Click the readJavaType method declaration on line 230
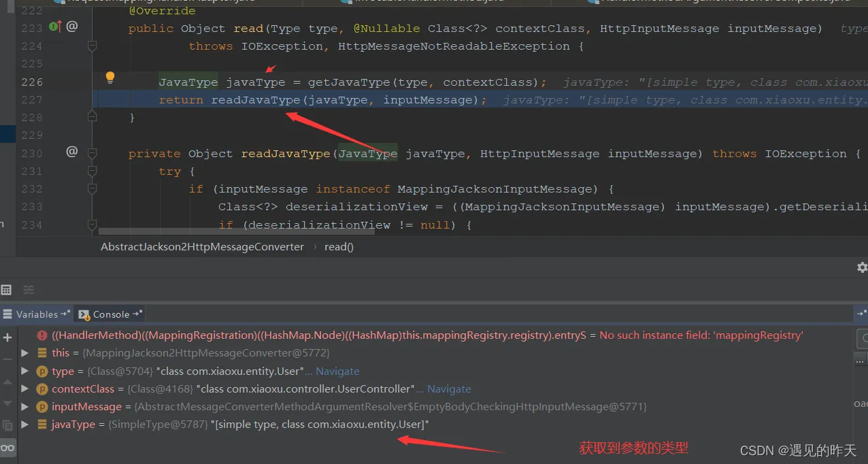Viewport: 868px width, 464px height. coord(286,154)
